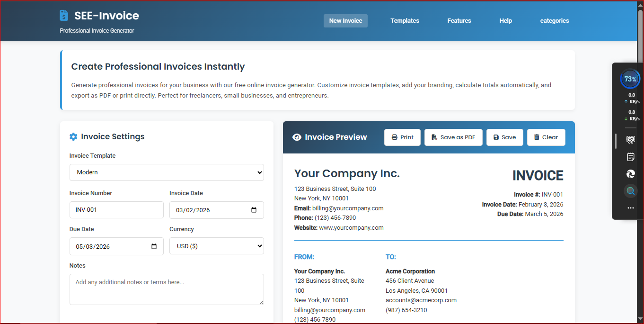Open the Help nav item

point(505,21)
